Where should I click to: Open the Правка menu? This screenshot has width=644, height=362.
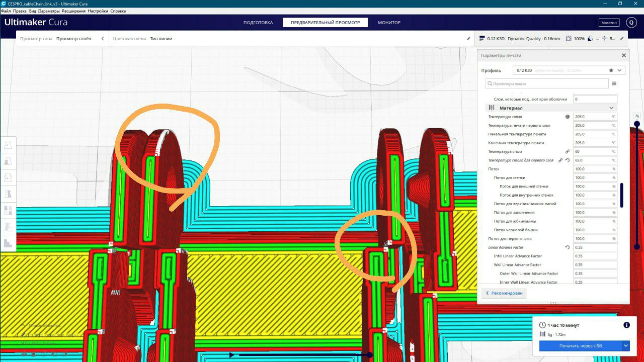pyautogui.click(x=20, y=11)
